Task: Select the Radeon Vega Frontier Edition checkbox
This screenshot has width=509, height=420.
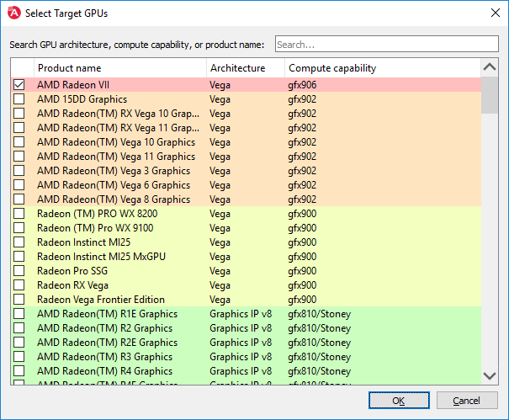Action: [19, 300]
